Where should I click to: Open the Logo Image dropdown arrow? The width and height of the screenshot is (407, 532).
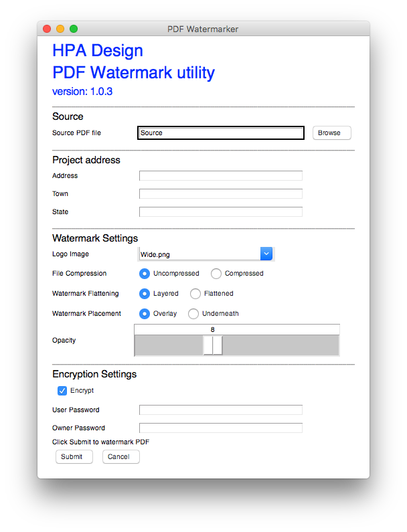(x=266, y=254)
